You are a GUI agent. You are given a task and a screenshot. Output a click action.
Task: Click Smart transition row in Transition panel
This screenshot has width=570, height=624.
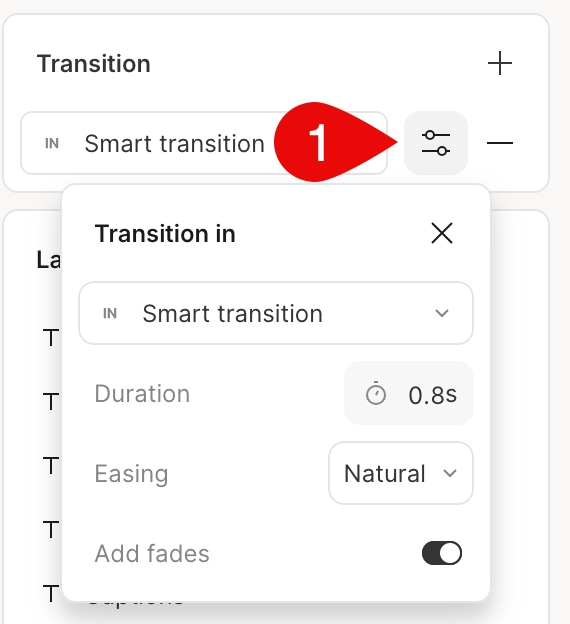[x=204, y=143]
